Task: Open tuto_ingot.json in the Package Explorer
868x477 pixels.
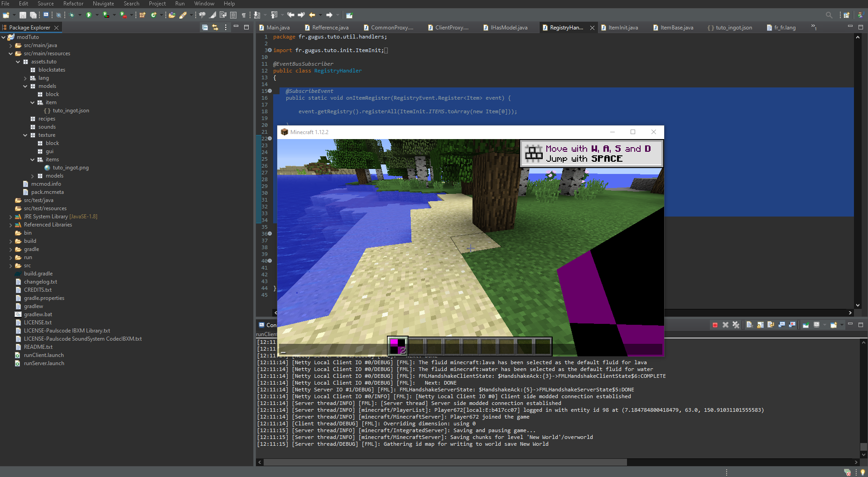Action: tap(71, 111)
